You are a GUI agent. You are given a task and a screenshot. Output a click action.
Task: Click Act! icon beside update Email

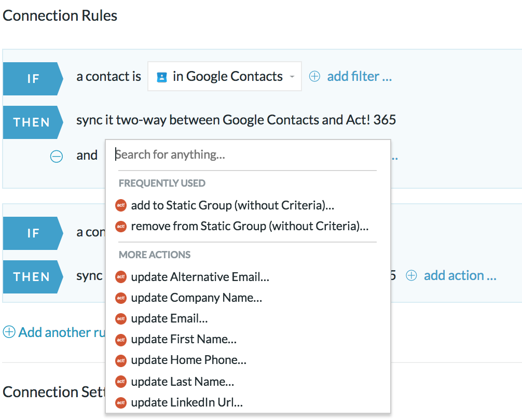(121, 319)
